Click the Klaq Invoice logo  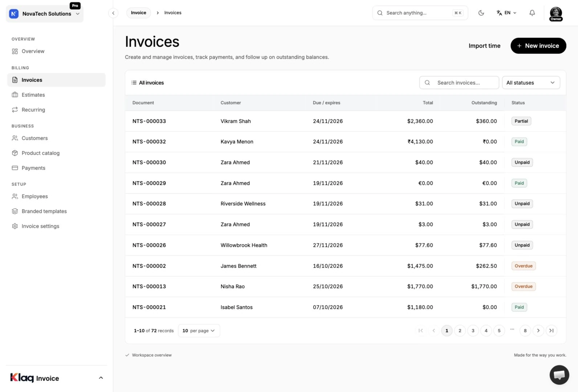click(34, 378)
